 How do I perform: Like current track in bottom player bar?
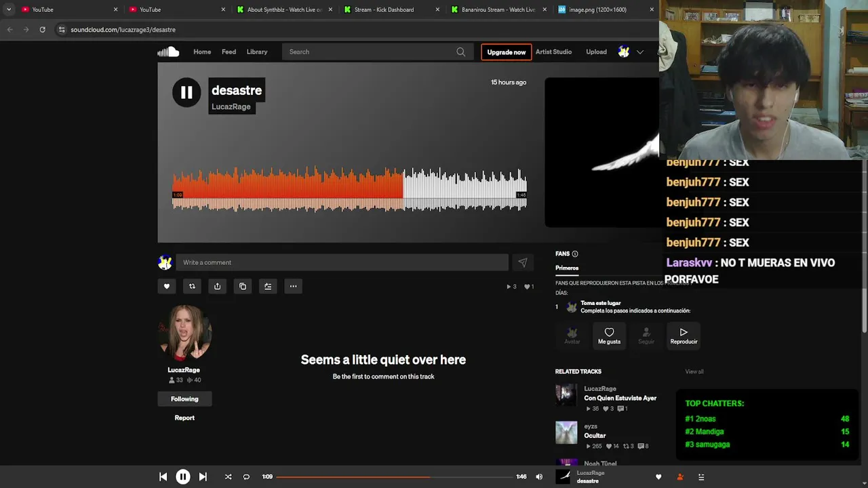click(x=658, y=476)
